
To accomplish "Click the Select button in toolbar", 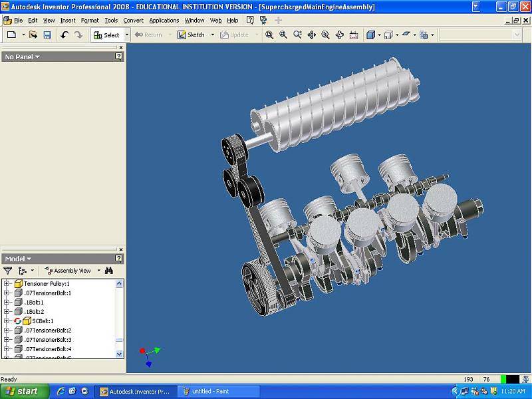I will point(106,35).
